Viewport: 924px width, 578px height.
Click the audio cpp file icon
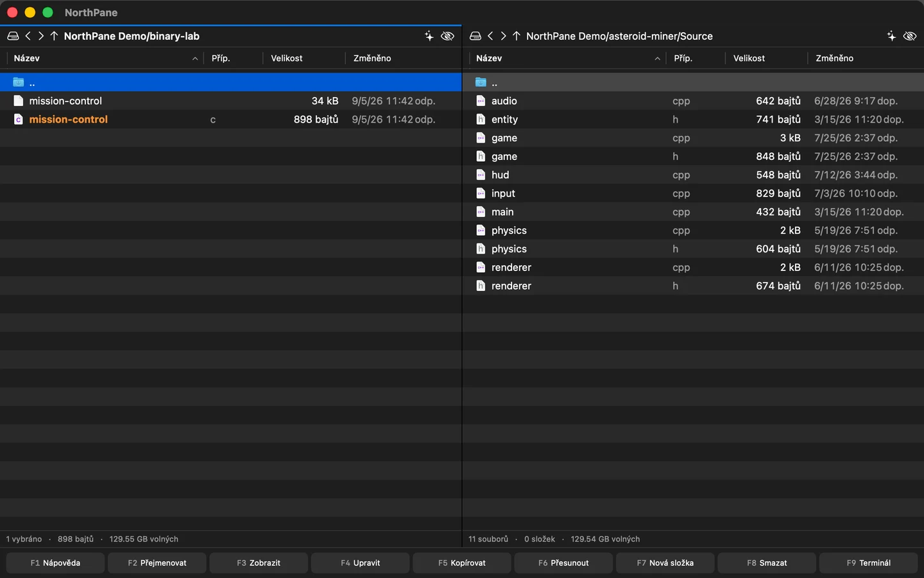click(x=481, y=101)
